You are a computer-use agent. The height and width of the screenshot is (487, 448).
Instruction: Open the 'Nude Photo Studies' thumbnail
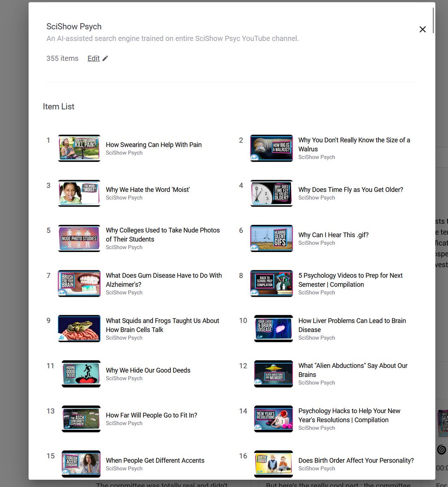[x=79, y=238]
